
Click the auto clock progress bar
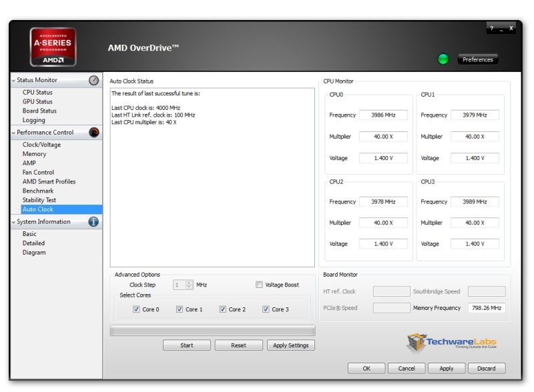point(212,331)
